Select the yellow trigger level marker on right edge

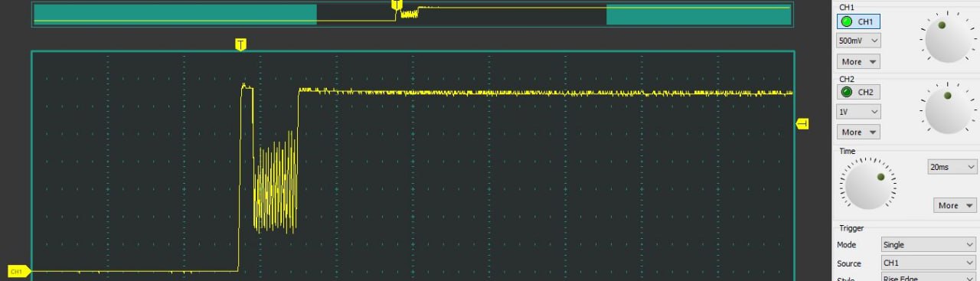[x=802, y=123]
